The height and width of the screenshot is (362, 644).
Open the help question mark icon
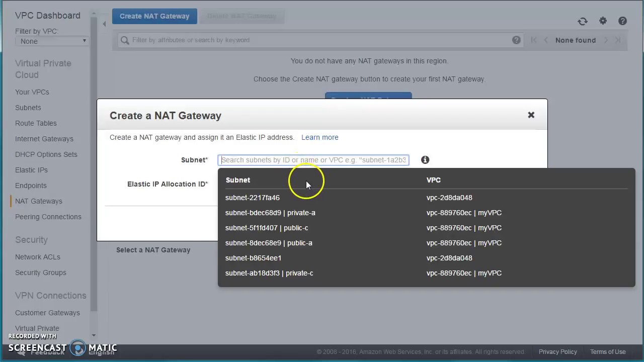(622, 21)
